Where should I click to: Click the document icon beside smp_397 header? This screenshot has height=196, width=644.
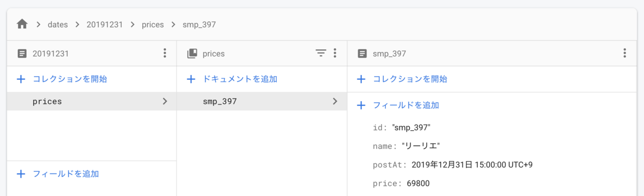click(362, 54)
